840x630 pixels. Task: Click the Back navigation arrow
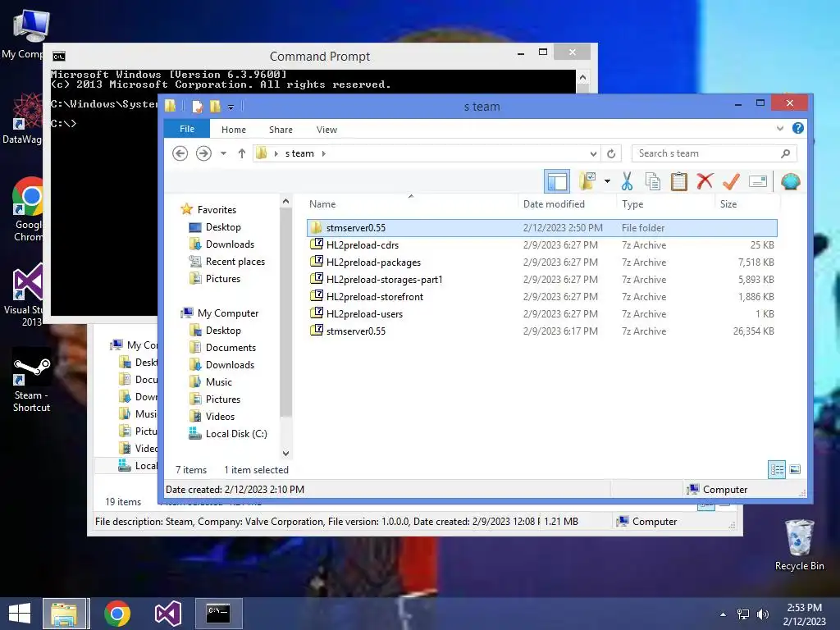click(x=180, y=153)
